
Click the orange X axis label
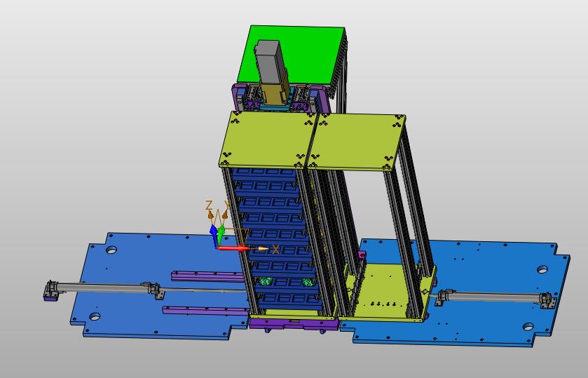coord(275,249)
